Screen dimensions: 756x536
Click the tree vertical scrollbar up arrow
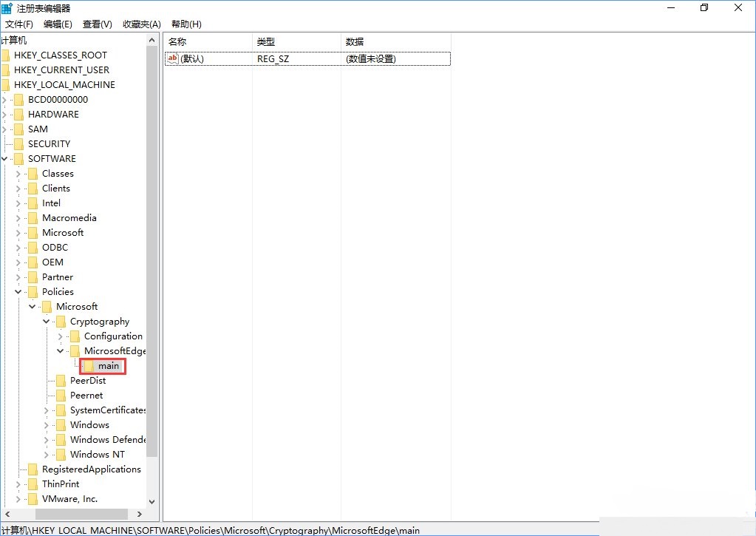tap(152, 41)
